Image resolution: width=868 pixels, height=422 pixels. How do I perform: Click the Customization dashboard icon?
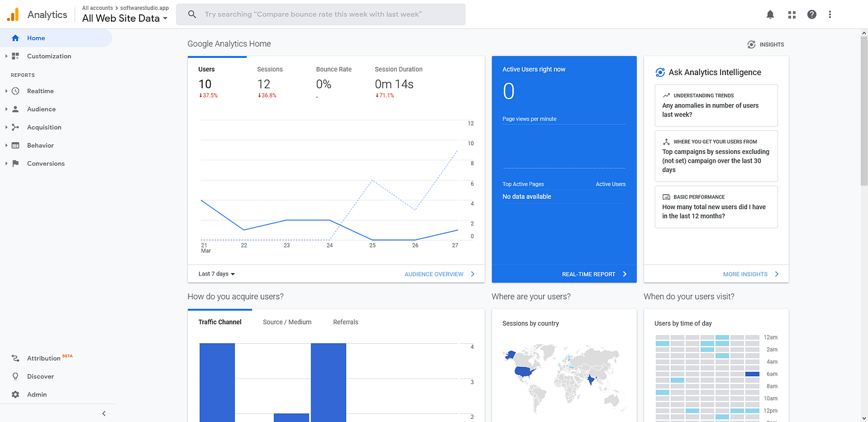point(15,56)
